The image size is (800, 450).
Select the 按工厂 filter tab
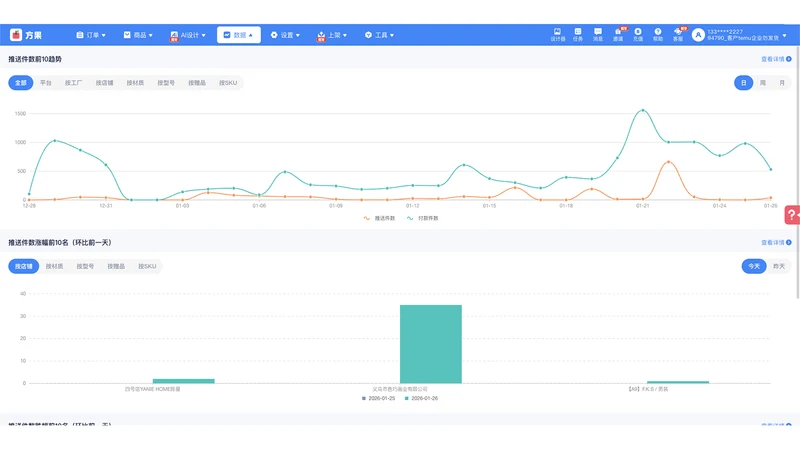73,83
